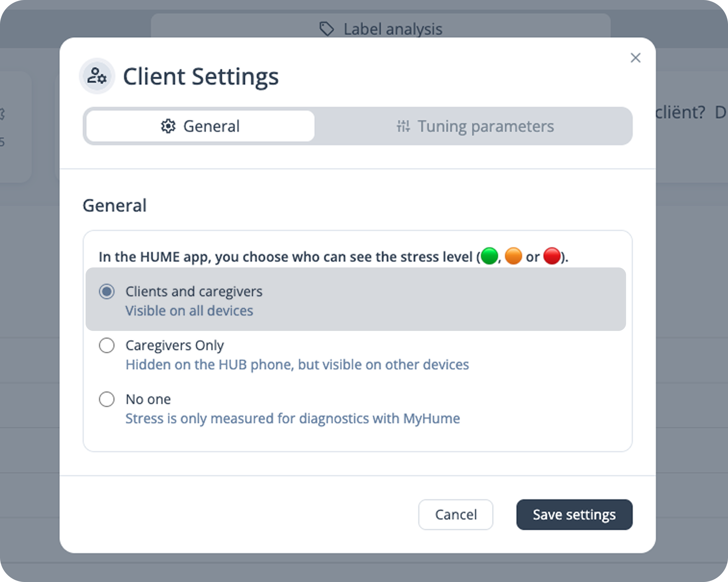Click the Hidden on the HUB phone description

click(297, 365)
